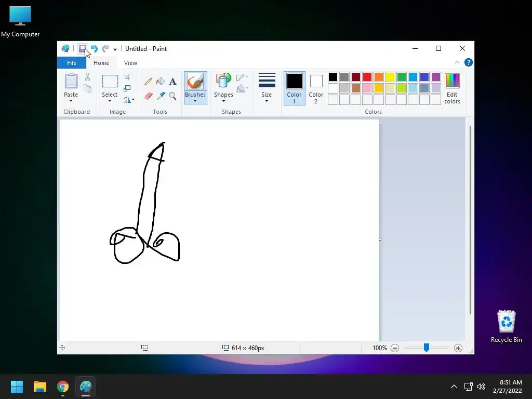532x399 pixels.
Task: Click the Zoom in plus button
Action: (458, 348)
